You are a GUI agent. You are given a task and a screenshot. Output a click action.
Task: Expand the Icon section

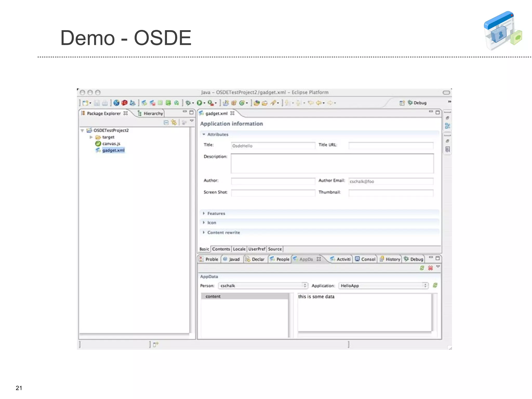tap(204, 223)
